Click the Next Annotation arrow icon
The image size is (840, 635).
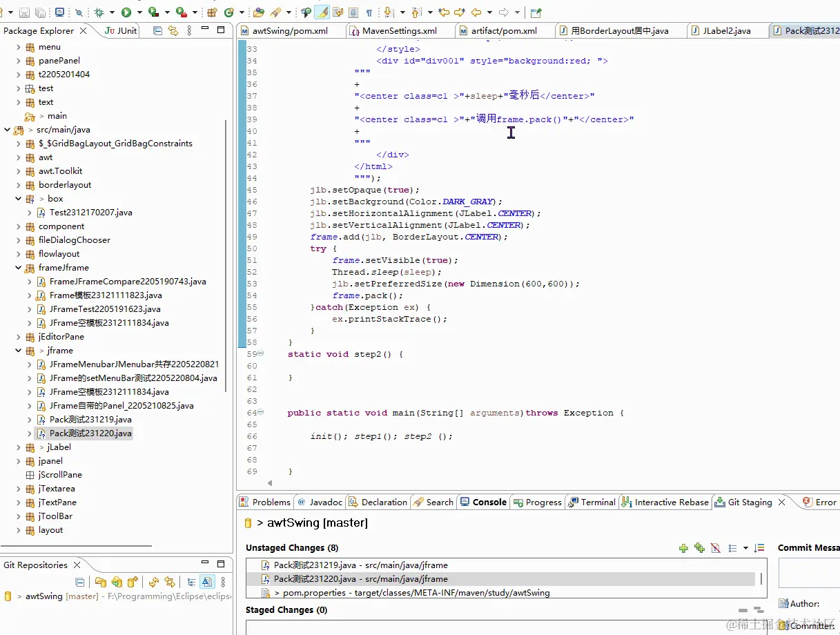click(388, 12)
